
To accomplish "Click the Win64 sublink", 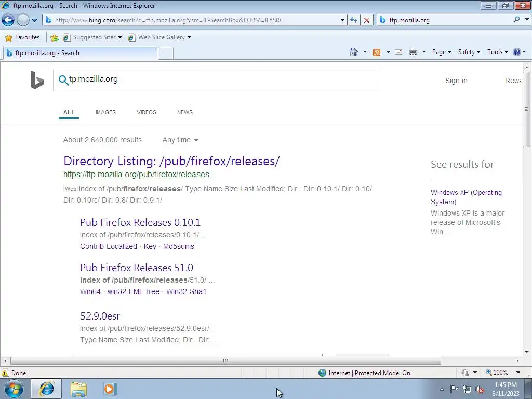I will click(x=90, y=291).
